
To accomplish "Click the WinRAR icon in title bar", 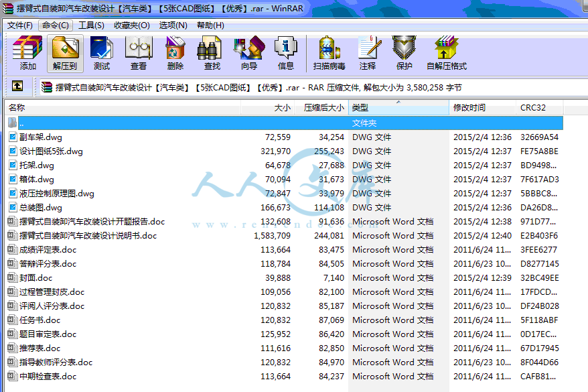I will tap(7, 8).
